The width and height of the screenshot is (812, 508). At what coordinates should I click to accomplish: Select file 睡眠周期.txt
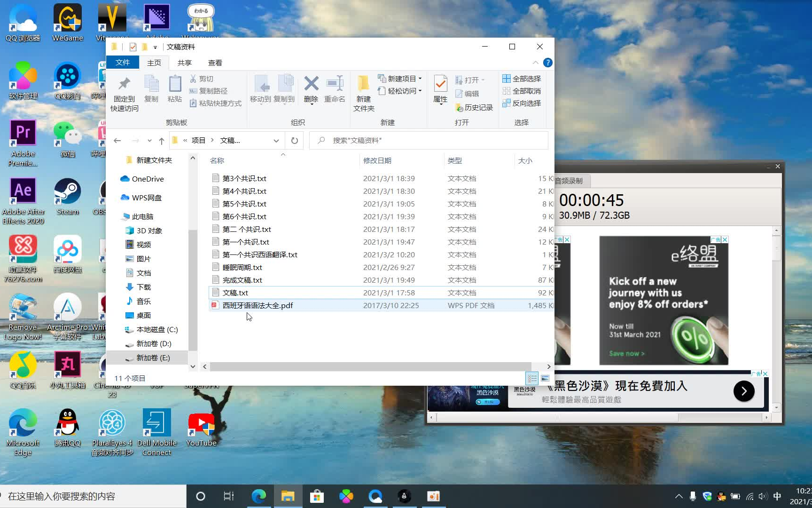(242, 267)
